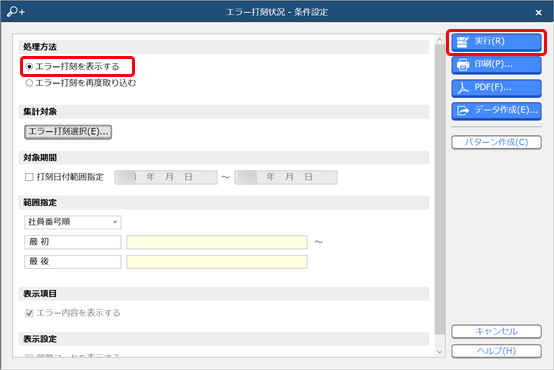Click the start date field

tap(166, 177)
